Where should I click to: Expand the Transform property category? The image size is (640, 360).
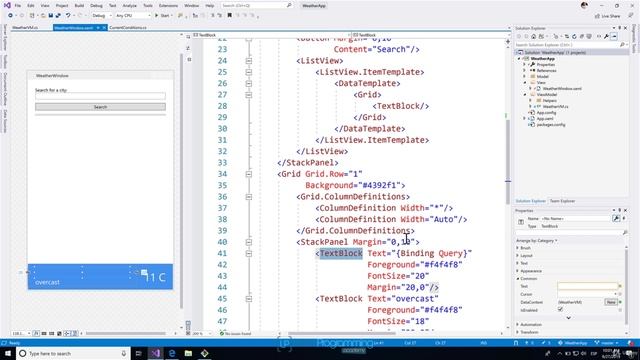click(x=518, y=332)
